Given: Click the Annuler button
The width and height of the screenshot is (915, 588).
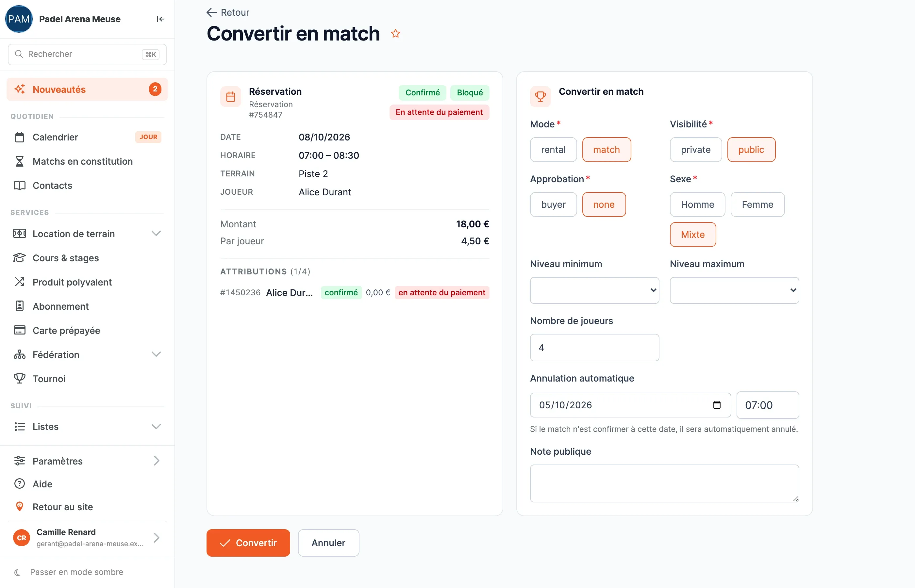Looking at the screenshot, I should click(x=328, y=543).
